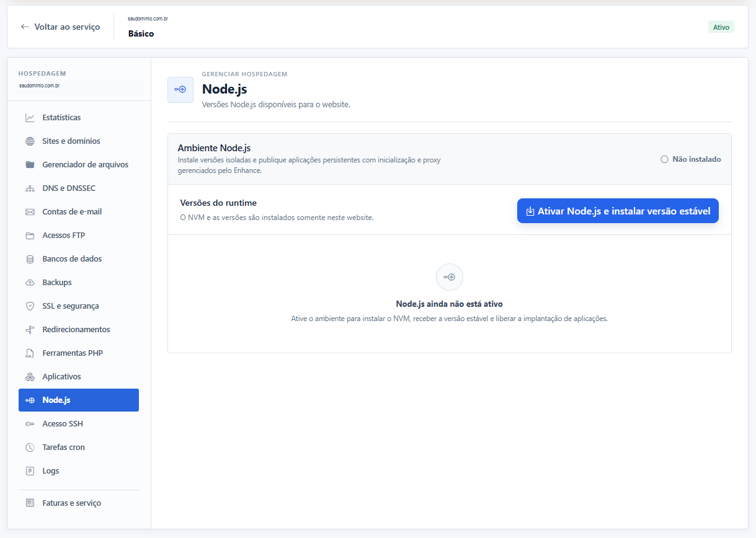
Task: Click the Ativo status badge
Action: click(x=721, y=27)
